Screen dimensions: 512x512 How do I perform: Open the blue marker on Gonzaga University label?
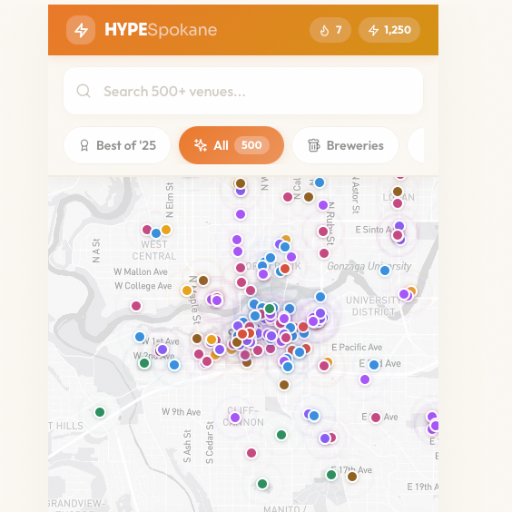(x=385, y=270)
